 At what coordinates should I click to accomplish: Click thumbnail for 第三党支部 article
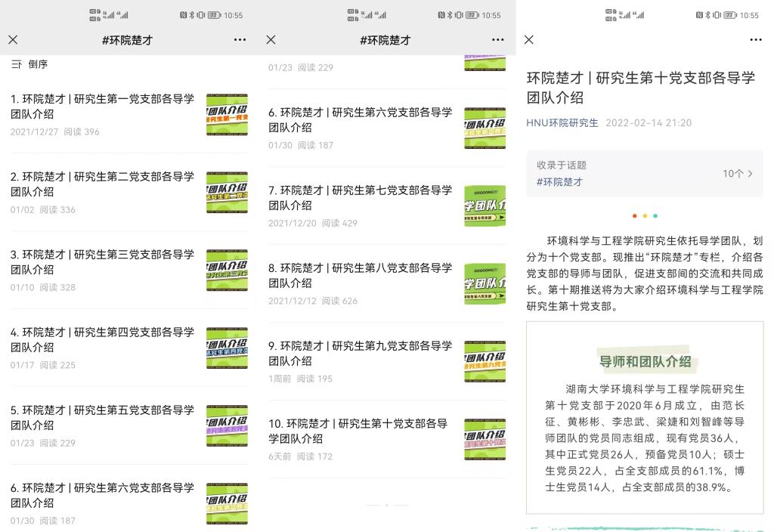[x=227, y=270]
